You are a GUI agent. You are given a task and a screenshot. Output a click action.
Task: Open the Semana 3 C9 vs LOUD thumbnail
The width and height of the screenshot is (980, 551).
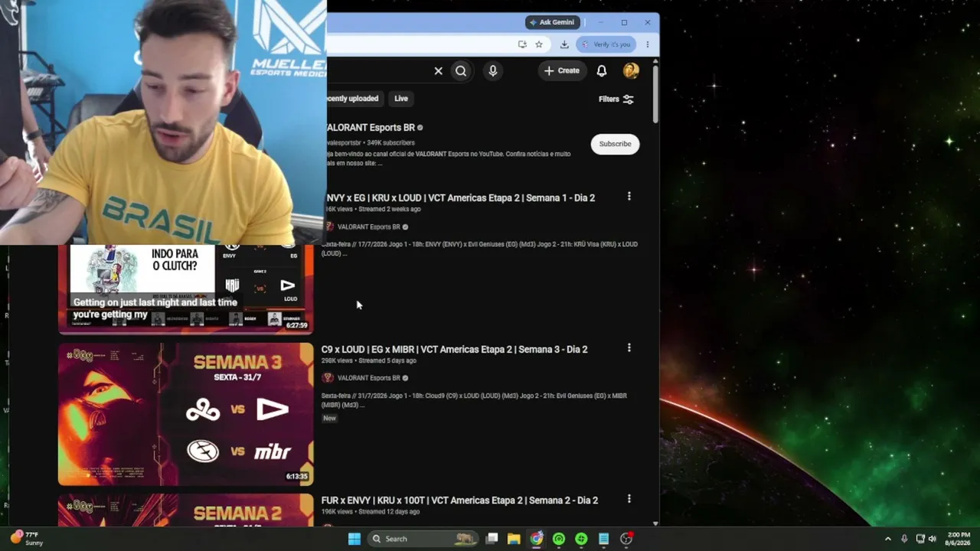tap(186, 414)
